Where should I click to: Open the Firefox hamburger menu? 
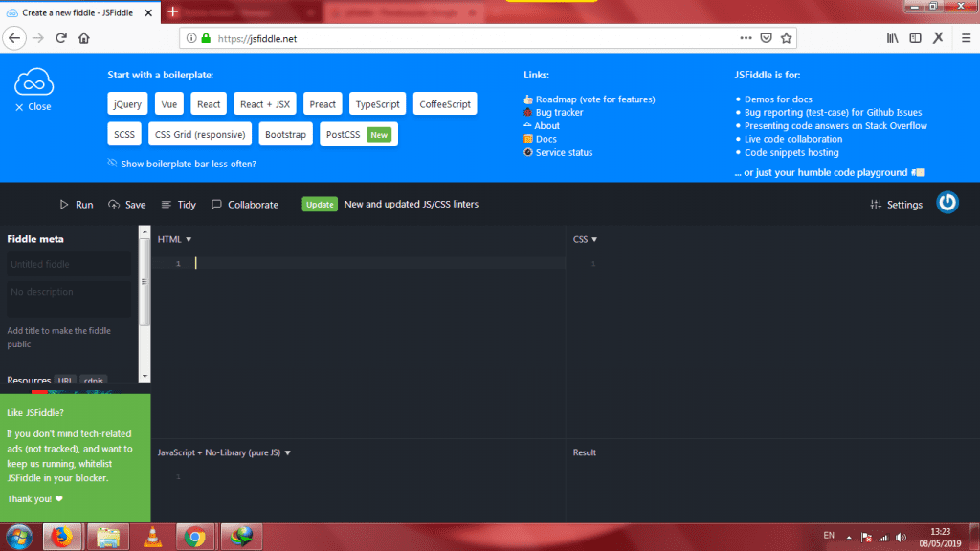pos(967,38)
